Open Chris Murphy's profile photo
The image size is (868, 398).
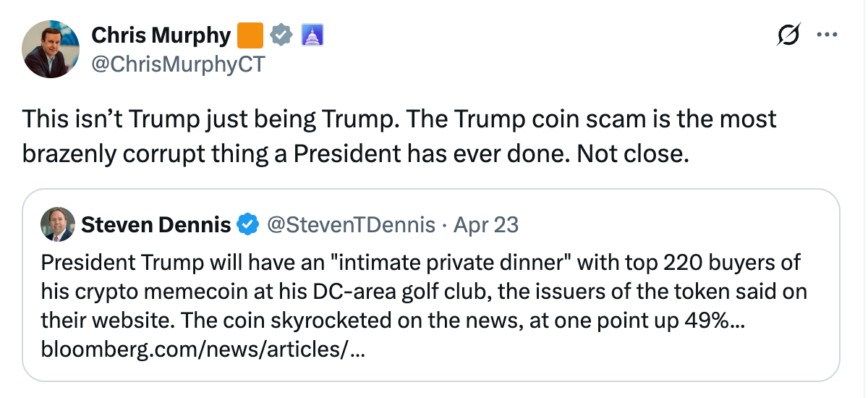[51, 48]
